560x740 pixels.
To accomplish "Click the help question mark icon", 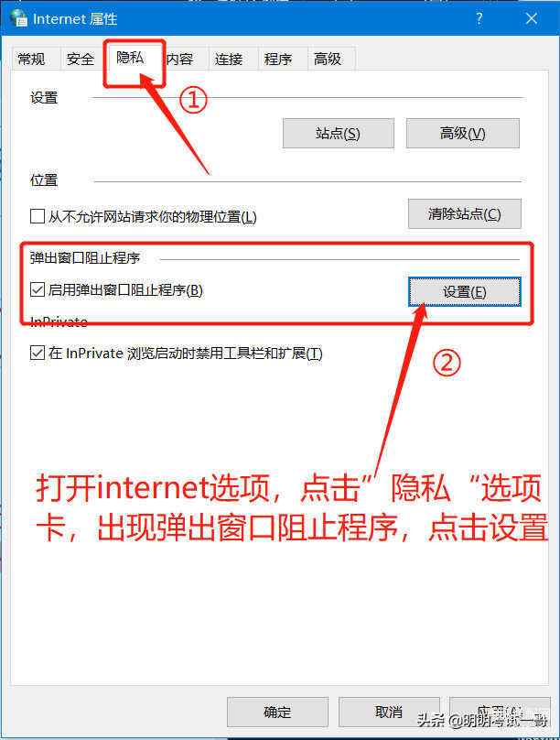I will pyautogui.click(x=479, y=18).
